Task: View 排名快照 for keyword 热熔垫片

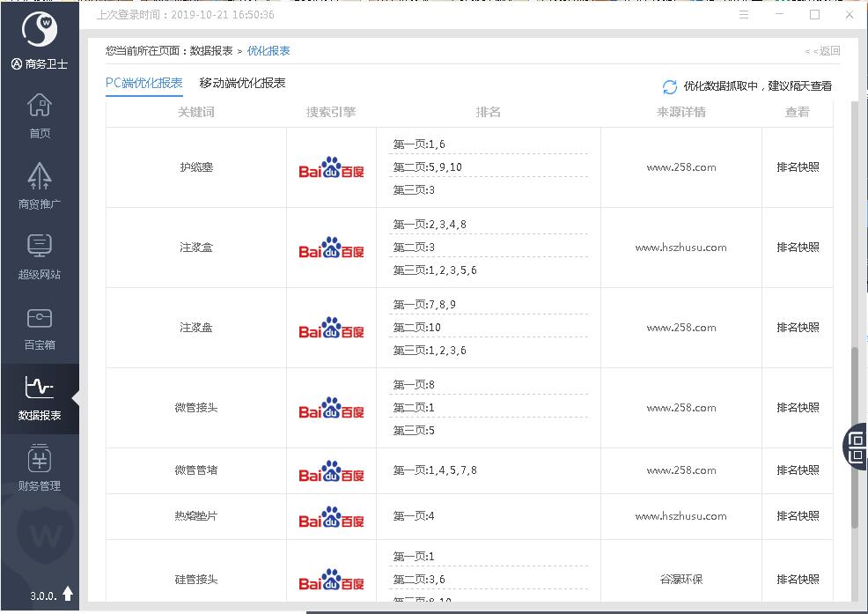Action: [798, 516]
